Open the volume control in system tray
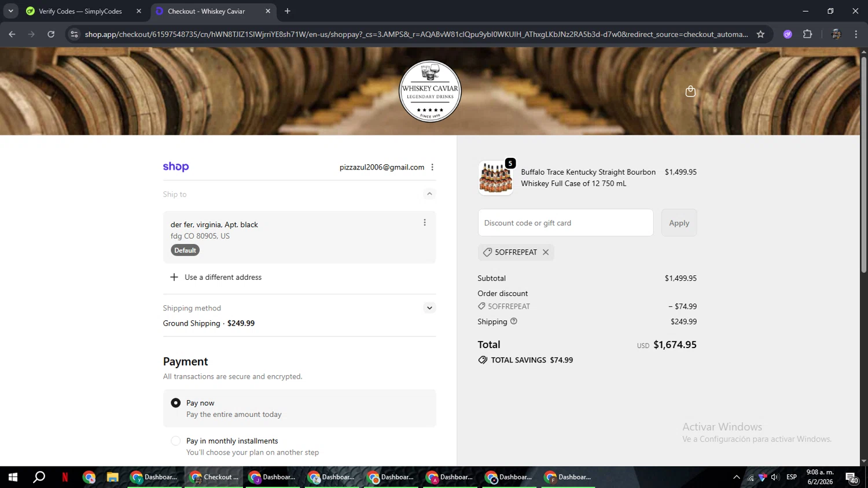The height and width of the screenshot is (488, 868). click(x=775, y=477)
